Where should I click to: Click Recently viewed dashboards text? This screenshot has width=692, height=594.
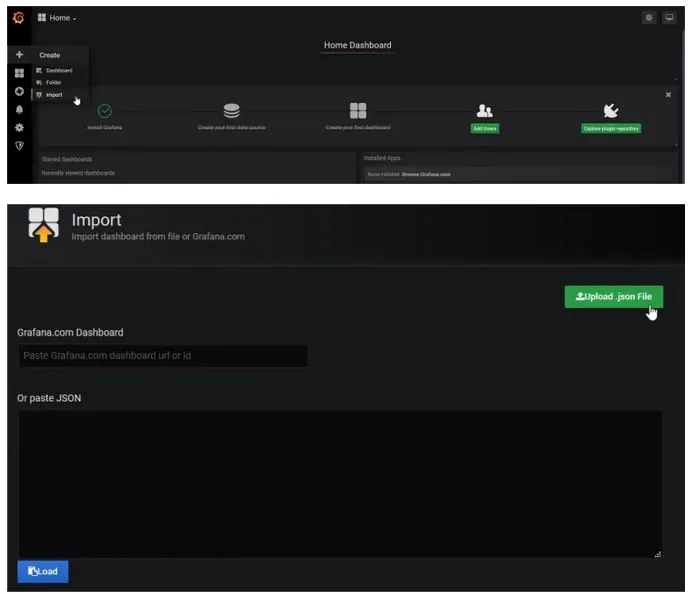[x=78, y=173]
